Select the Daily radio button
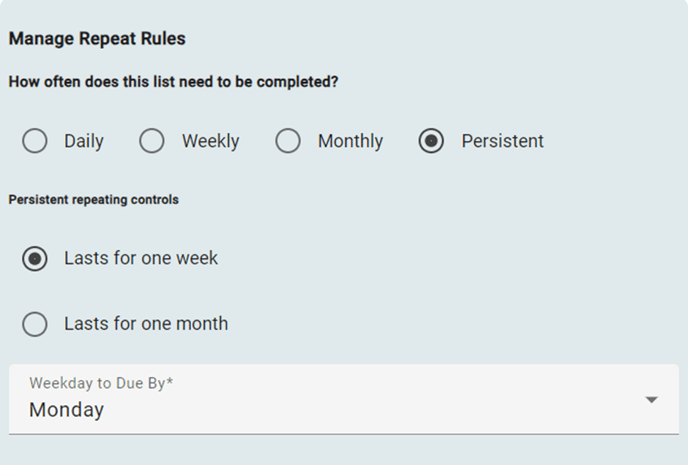688x465 pixels. coord(35,141)
